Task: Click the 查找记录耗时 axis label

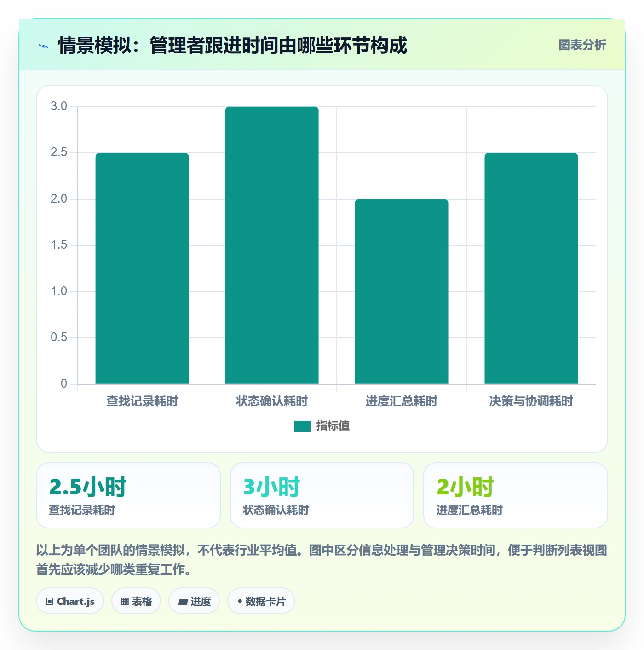Action: point(142,401)
